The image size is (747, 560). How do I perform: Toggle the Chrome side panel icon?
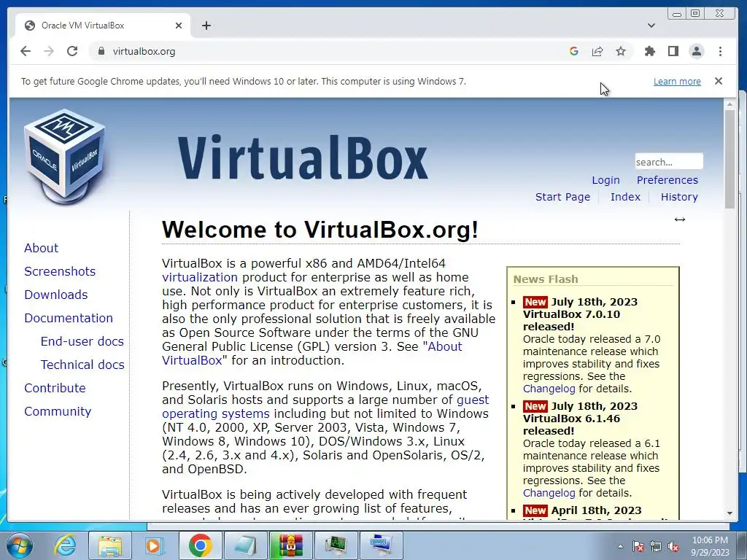[x=673, y=51]
